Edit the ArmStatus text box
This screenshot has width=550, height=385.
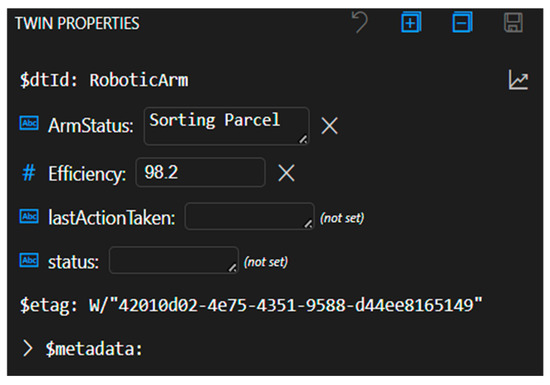click(226, 126)
